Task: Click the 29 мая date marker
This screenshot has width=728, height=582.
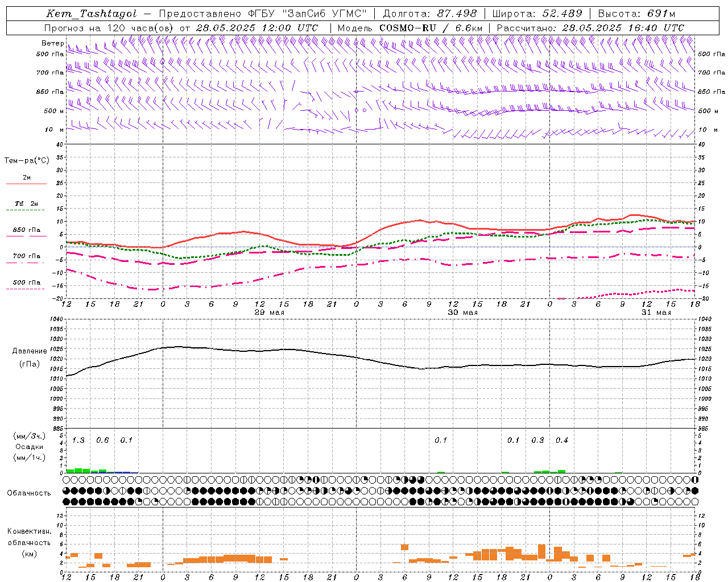Action: (270, 313)
